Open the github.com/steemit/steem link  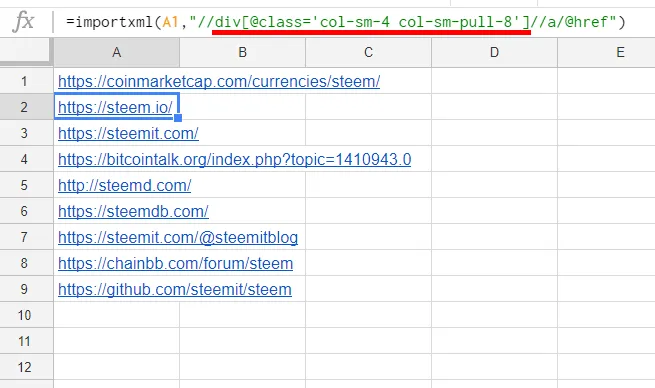175,289
